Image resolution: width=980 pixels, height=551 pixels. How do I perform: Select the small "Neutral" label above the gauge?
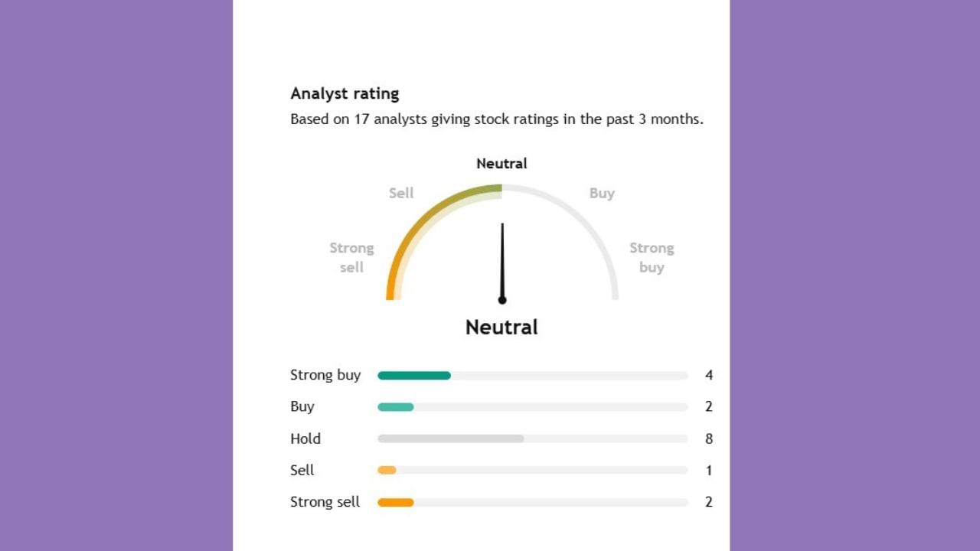click(501, 164)
